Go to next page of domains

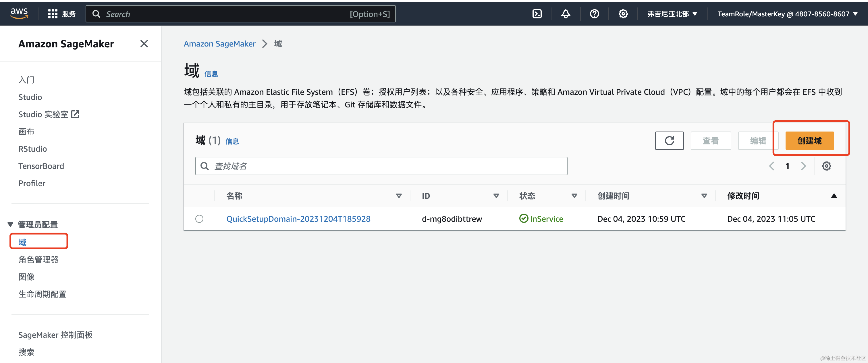point(803,166)
